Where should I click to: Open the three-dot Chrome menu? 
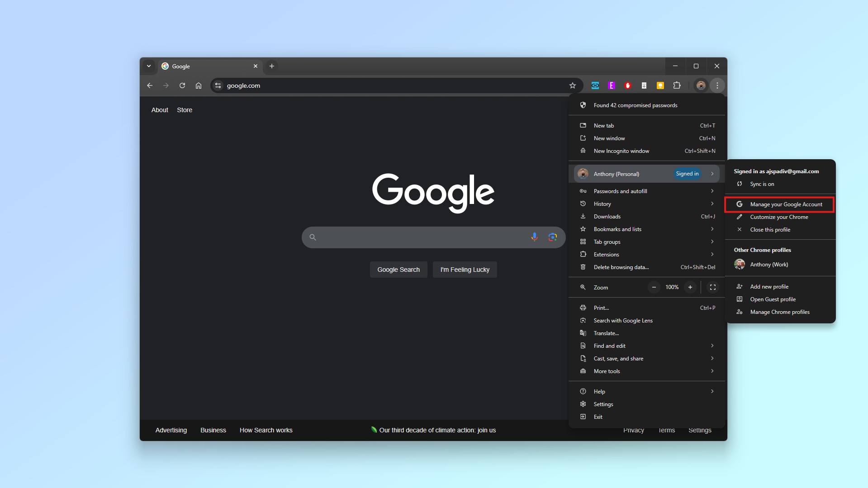[717, 85]
